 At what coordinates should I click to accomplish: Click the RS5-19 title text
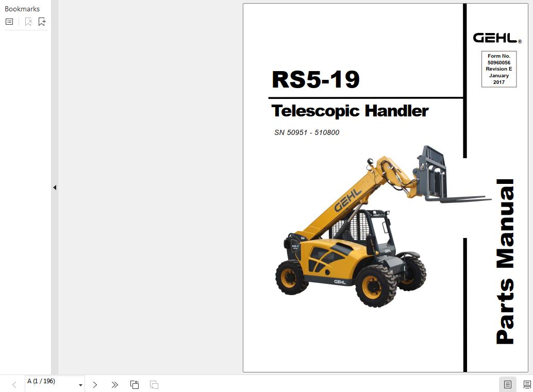315,79
